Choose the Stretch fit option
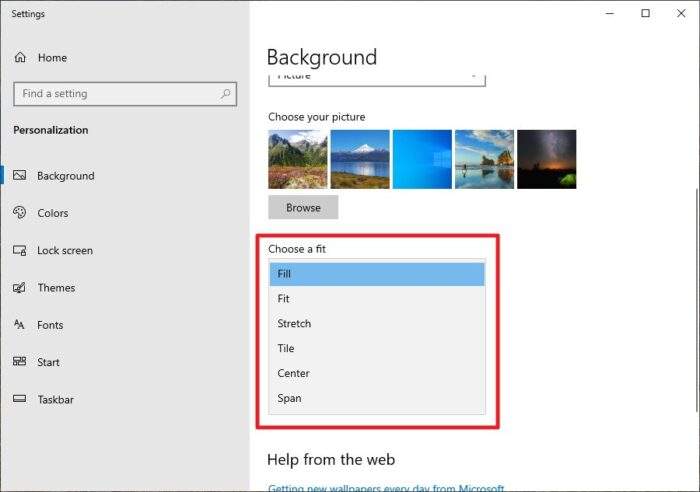The height and width of the screenshot is (492, 700). pyautogui.click(x=377, y=324)
